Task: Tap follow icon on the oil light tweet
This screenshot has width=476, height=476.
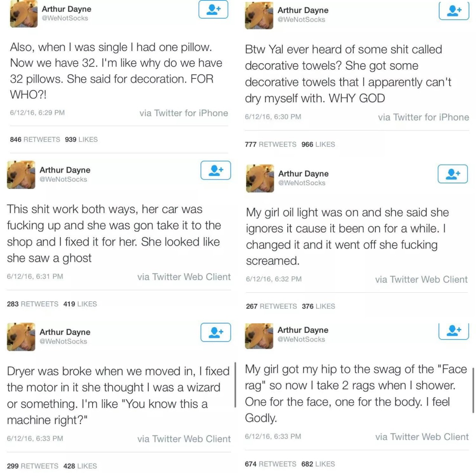Action: 453,174
